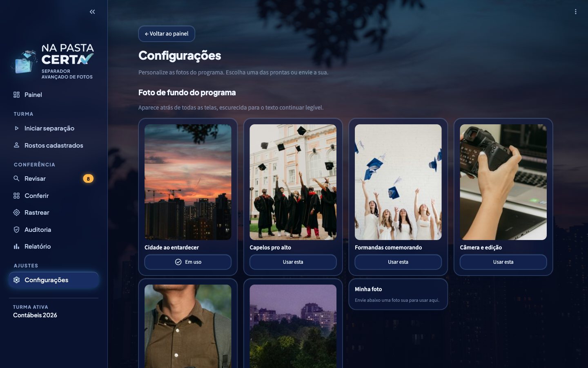588x368 pixels.
Task: Click the Rastrear target icon
Action: point(16,213)
